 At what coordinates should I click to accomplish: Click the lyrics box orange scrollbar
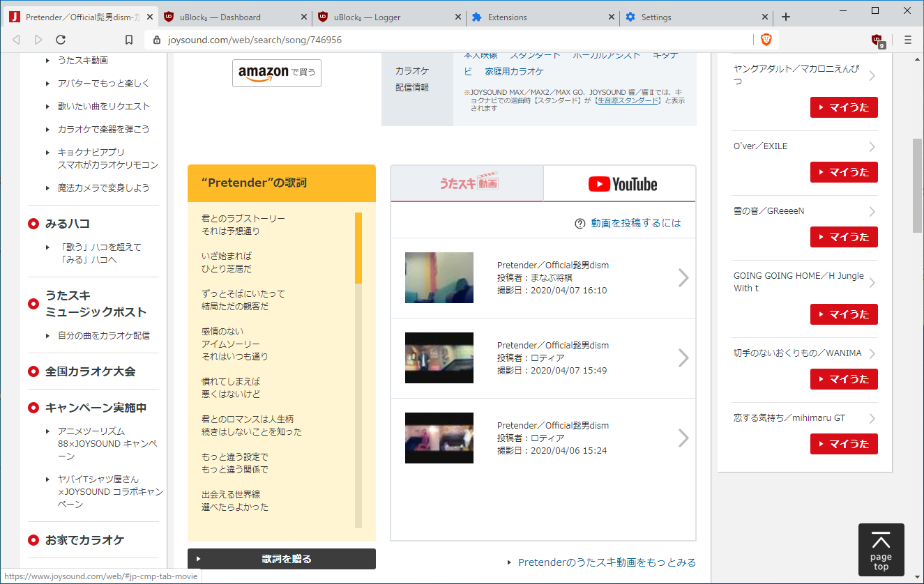pyautogui.click(x=358, y=248)
